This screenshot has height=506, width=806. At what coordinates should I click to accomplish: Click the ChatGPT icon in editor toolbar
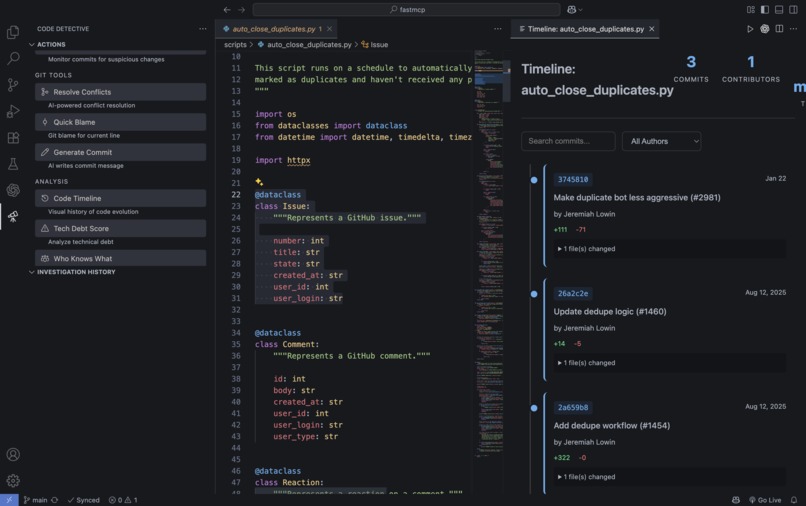tap(765, 29)
